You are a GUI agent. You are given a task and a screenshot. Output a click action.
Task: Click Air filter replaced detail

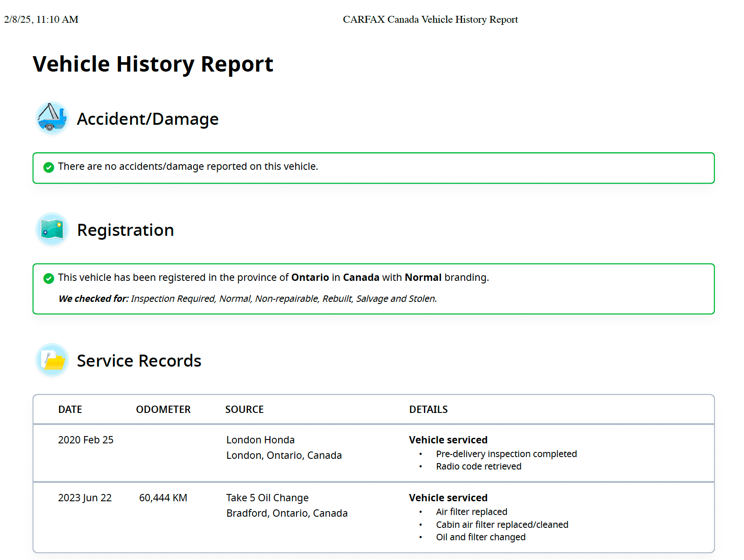[x=472, y=512]
